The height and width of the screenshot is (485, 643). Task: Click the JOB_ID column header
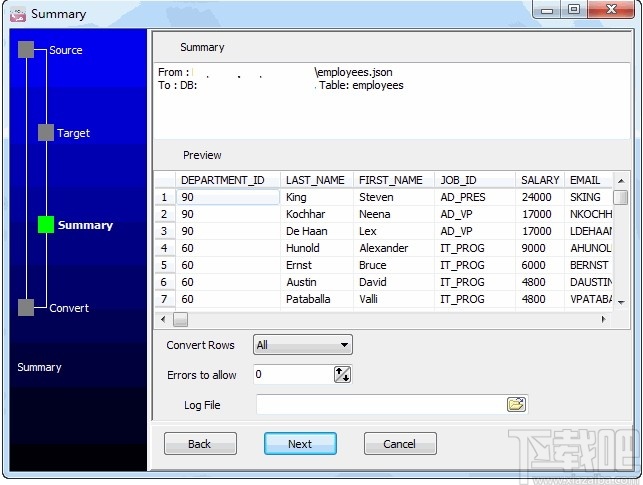click(x=475, y=180)
